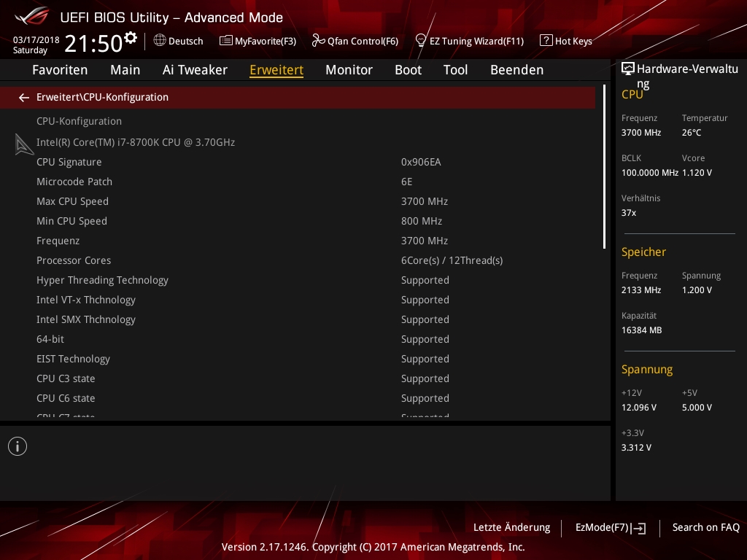The width and height of the screenshot is (747, 560).
Task: Select the Microcode Patch row
Action: point(298,182)
